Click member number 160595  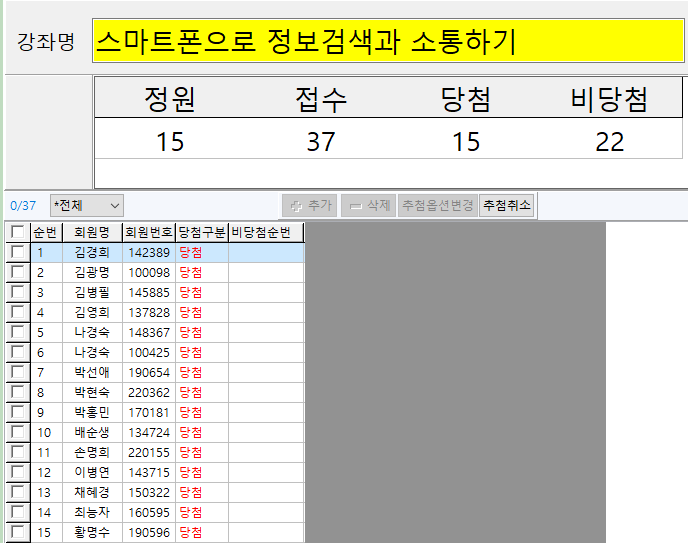point(149,512)
